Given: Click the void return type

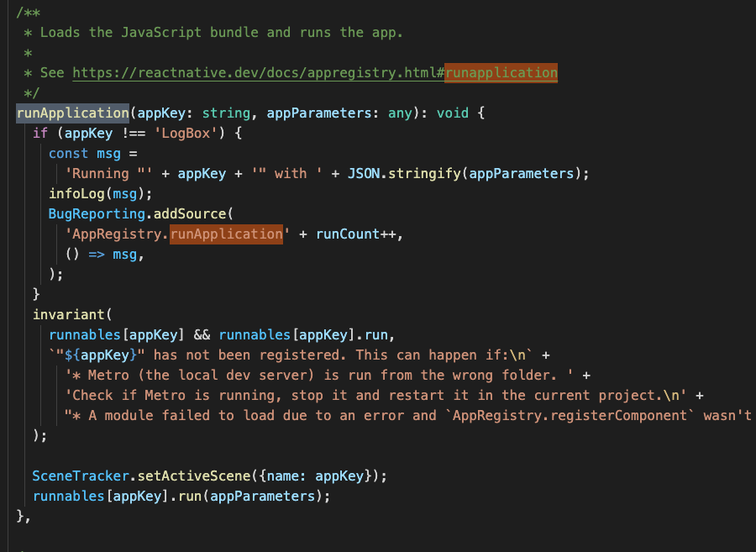Looking at the screenshot, I should [x=451, y=113].
